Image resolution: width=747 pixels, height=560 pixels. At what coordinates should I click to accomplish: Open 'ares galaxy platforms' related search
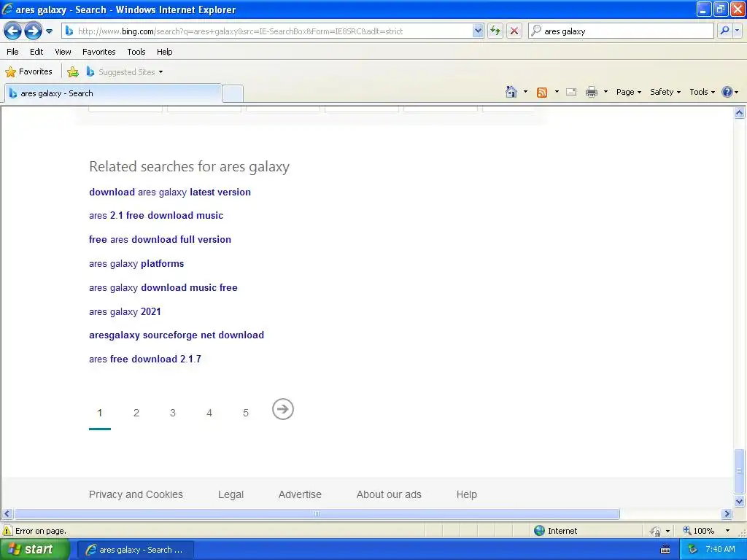click(x=136, y=264)
